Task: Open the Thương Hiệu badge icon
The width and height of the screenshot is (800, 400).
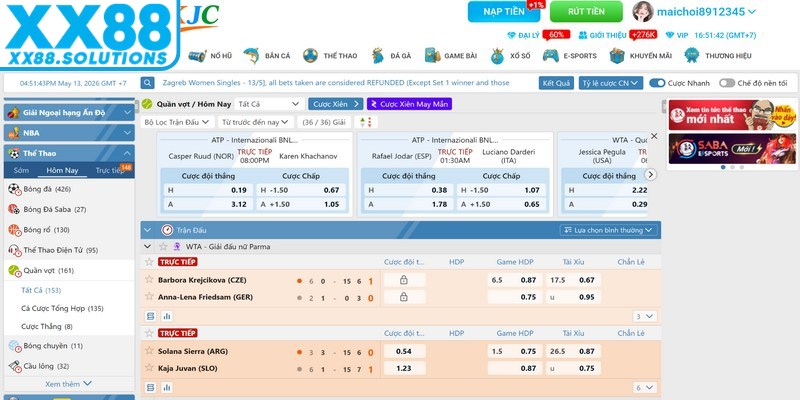Action: [691, 56]
